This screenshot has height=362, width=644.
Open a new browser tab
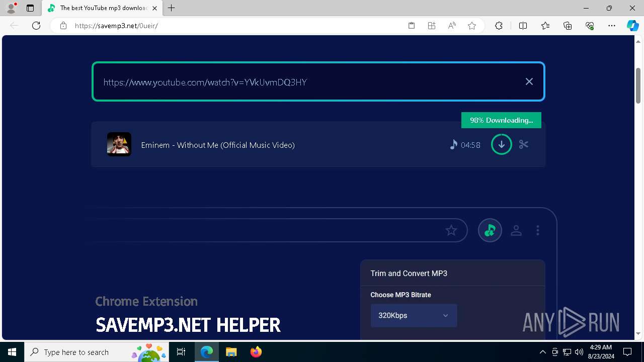coord(172,8)
